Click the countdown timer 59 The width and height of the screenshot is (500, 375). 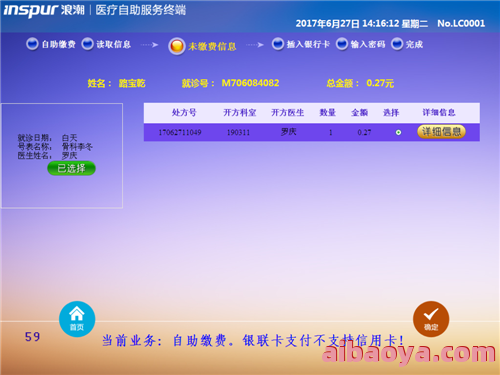(32, 337)
